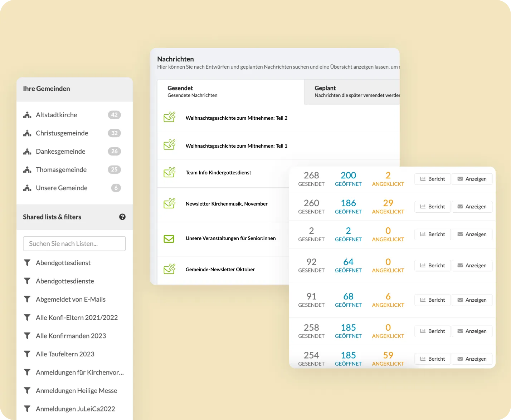The image size is (511, 420).
Task: Click envelope icon for Gemeinde-Newsletter Oktober
Action: coord(169,269)
